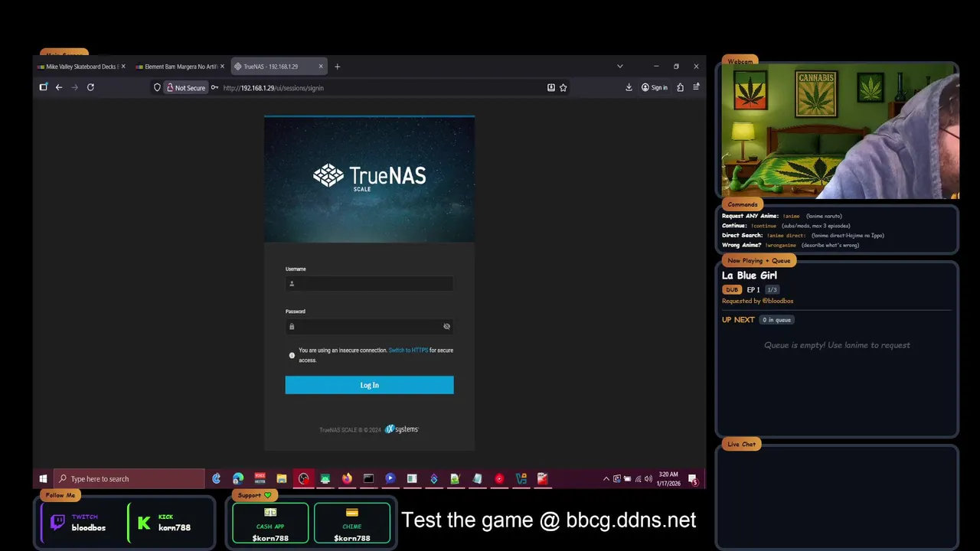Open the browser hamburger application menu
This screenshot has height=551, width=980.
click(696, 88)
